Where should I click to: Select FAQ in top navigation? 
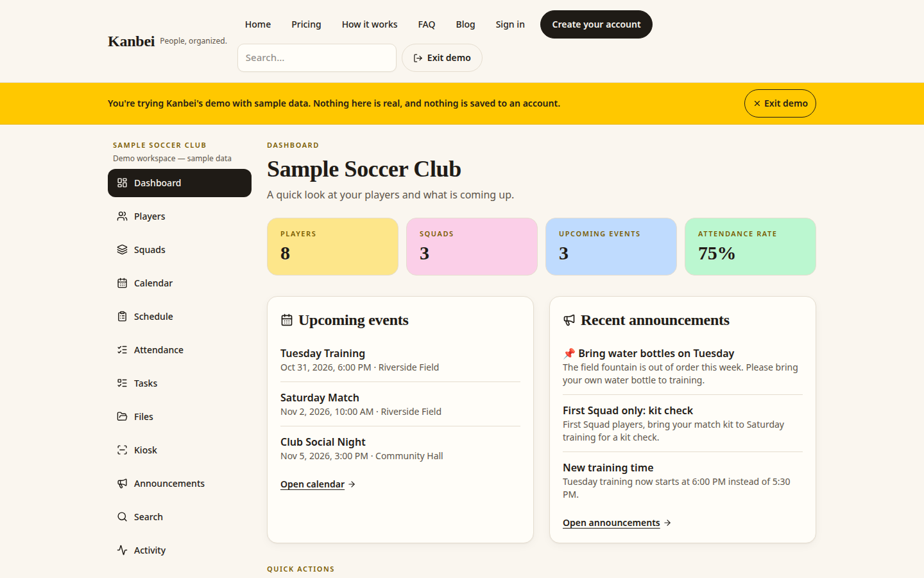point(427,24)
